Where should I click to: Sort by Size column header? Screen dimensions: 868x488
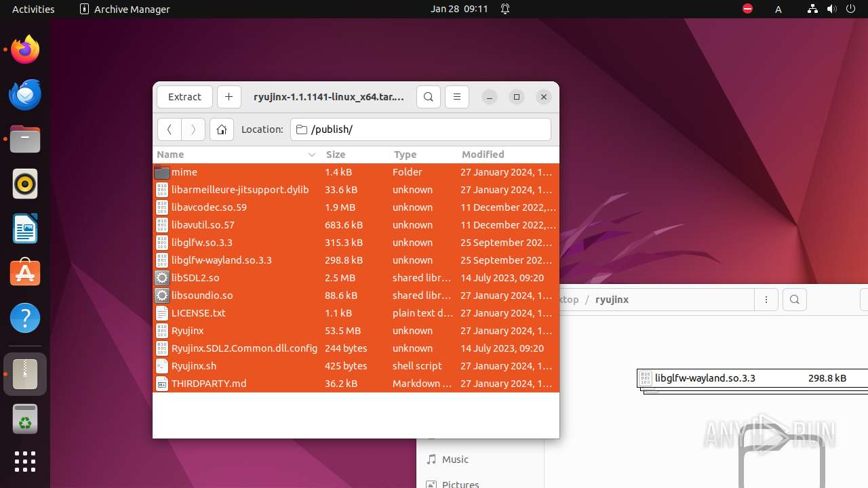pyautogui.click(x=355, y=155)
